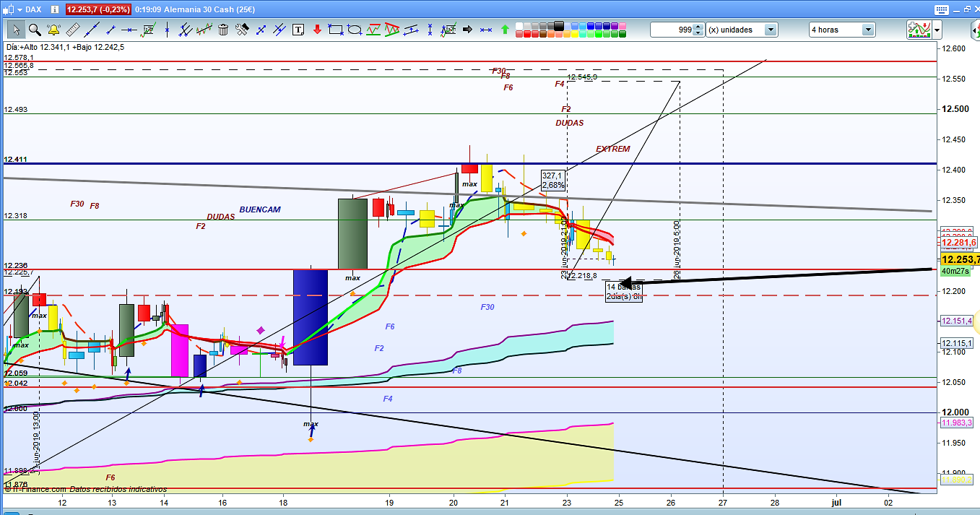Choose the rectangle drawing tool
This screenshot has height=515, width=980.
335,30
